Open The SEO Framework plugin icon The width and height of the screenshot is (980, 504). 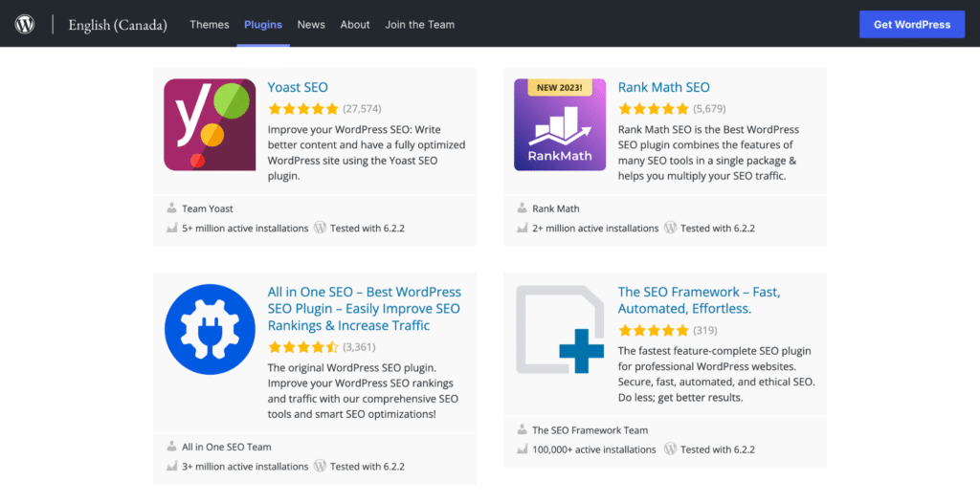[560, 329]
